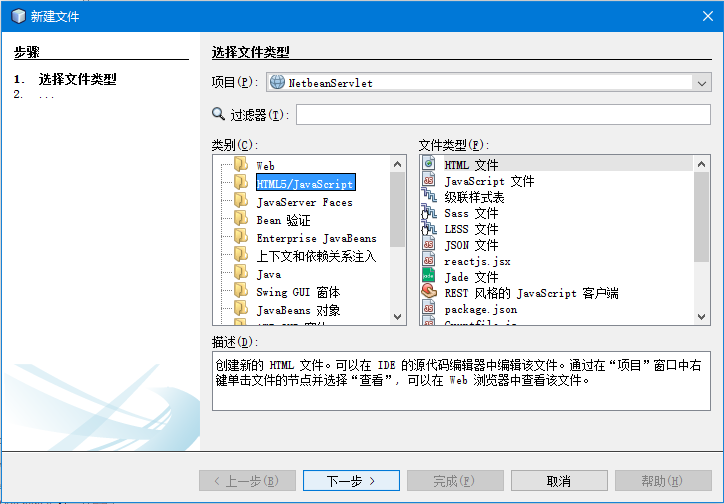Click the 取消 button

pyautogui.click(x=559, y=481)
